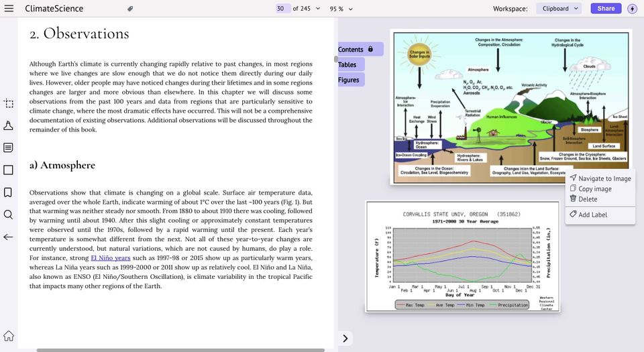
Task: Select the climate system diagram thumbnail
Action: click(x=511, y=107)
